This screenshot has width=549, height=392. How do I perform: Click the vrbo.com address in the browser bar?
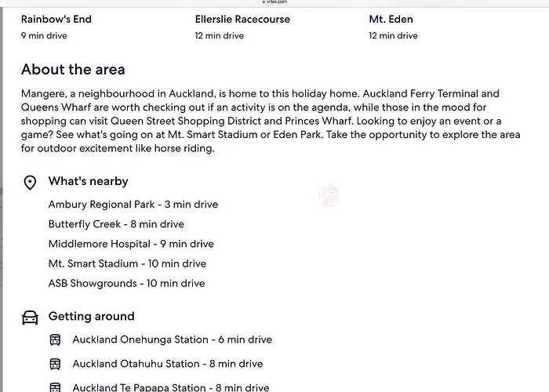coord(274,2)
